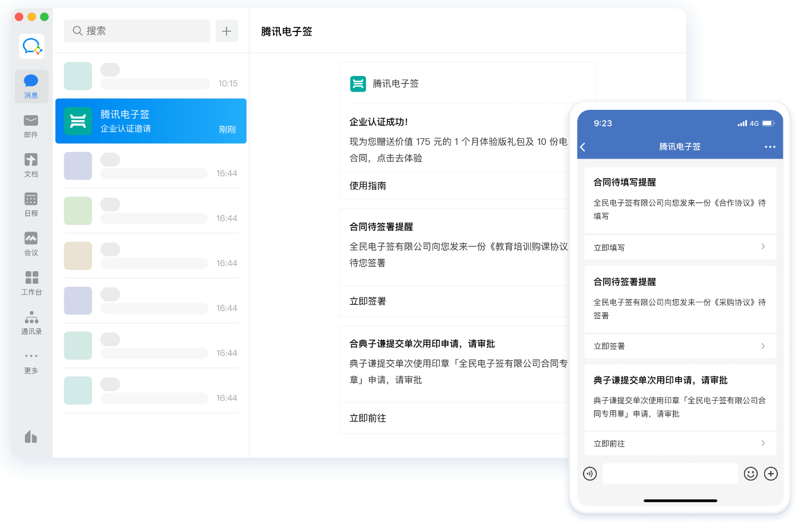Screen dimensions: 804x532
Task: Tap 立即填写 on the phone
Action: [x=609, y=248]
